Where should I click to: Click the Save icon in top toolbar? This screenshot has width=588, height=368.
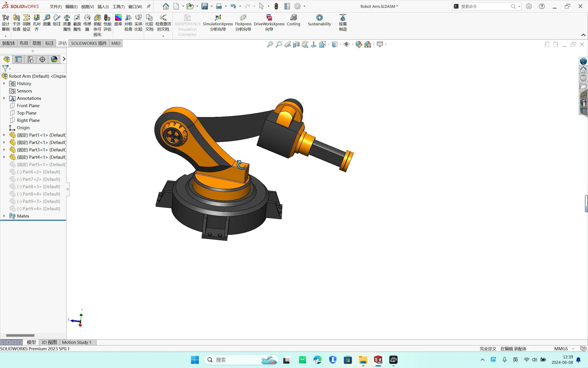click(x=205, y=6)
